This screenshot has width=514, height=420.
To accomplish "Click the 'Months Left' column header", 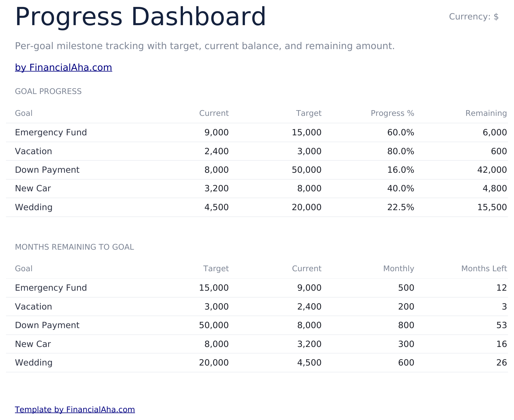I will 484,269.
